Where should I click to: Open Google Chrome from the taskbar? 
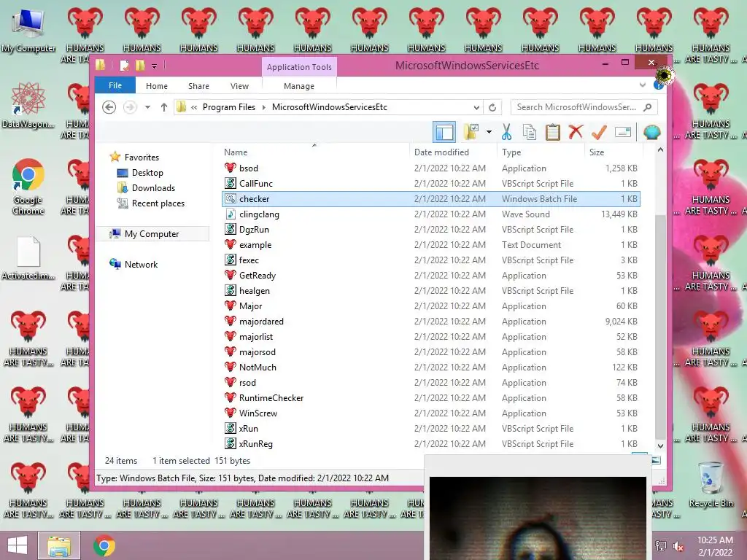[104, 545]
